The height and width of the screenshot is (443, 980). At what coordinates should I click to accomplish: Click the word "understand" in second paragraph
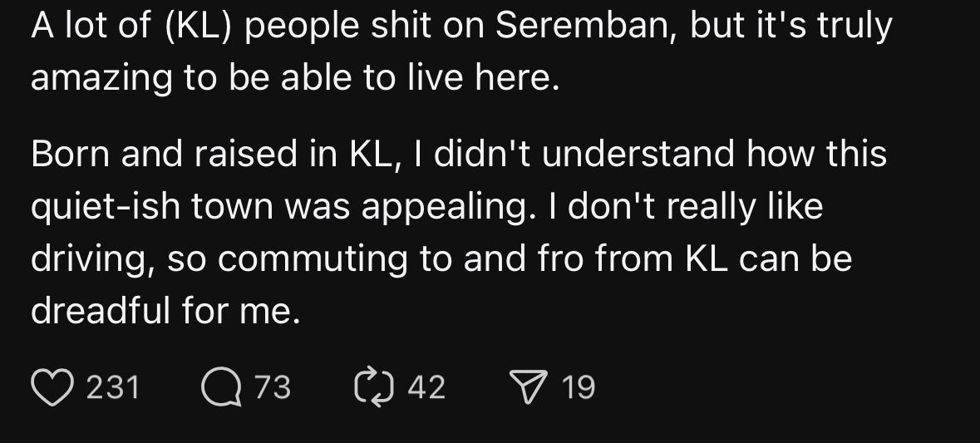(597, 154)
